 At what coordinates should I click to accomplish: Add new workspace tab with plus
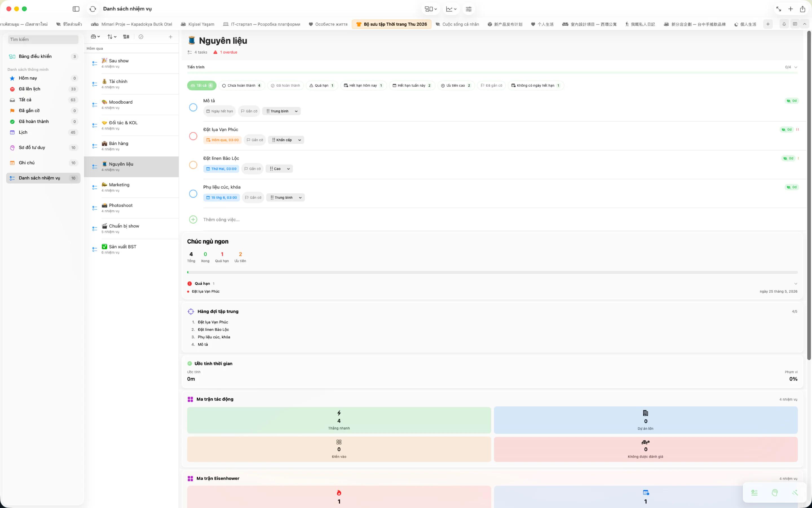(x=768, y=24)
